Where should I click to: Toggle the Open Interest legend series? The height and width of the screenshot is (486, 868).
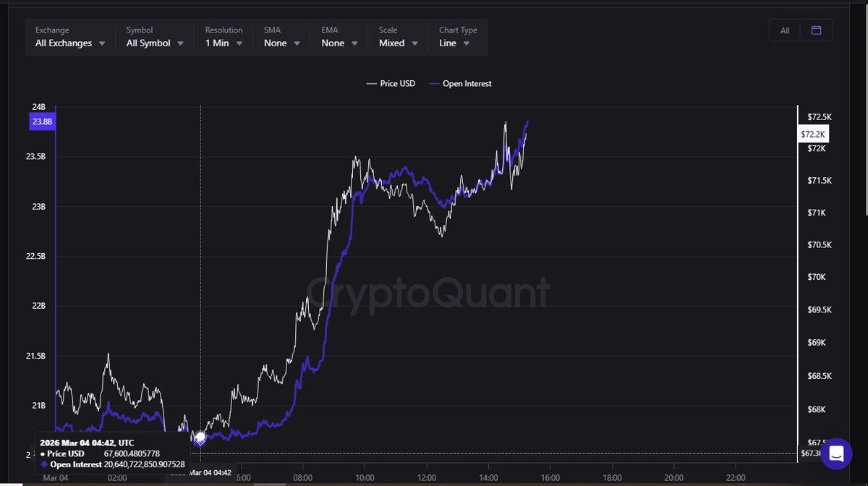[x=460, y=84]
